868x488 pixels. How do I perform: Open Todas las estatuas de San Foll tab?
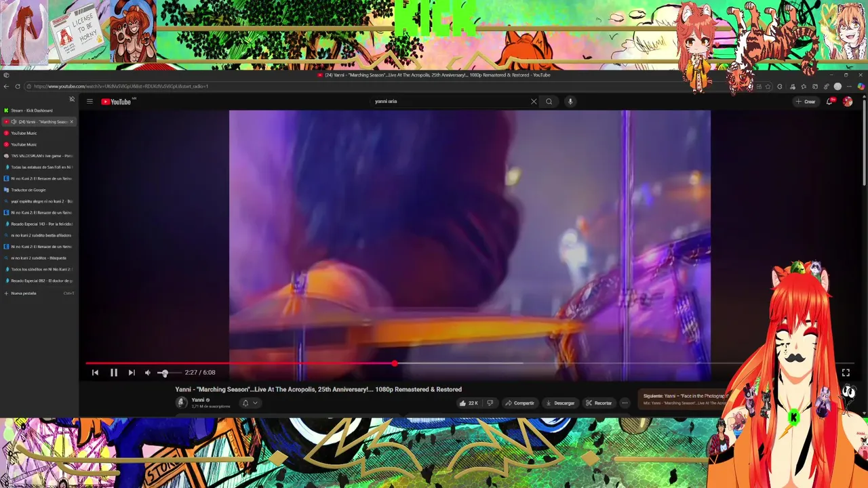tap(39, 167)
